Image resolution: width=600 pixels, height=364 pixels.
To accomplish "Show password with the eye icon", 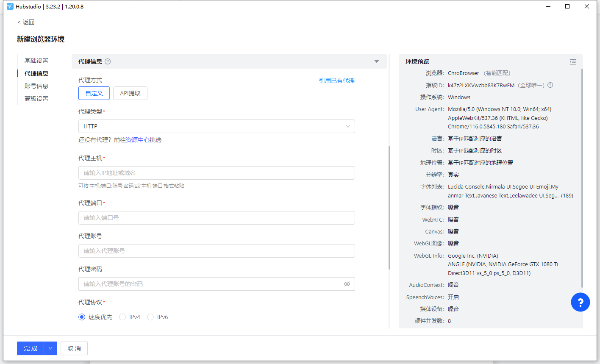I will [347, 284].
